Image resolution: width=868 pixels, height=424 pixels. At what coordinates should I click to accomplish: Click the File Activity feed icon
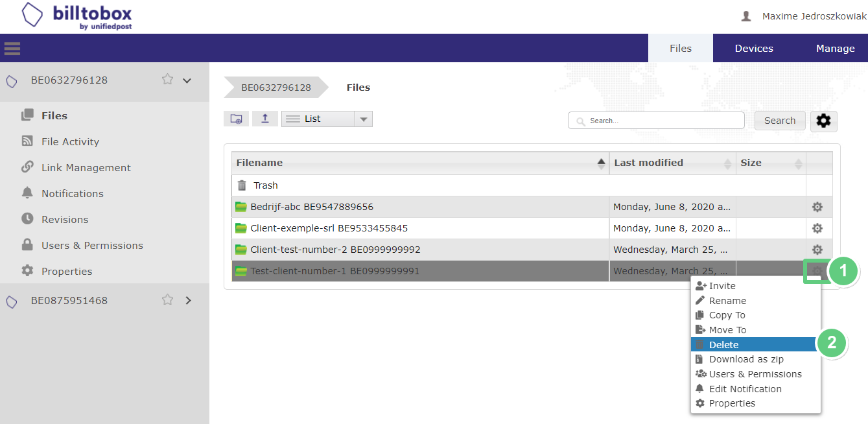click(27, 141)
